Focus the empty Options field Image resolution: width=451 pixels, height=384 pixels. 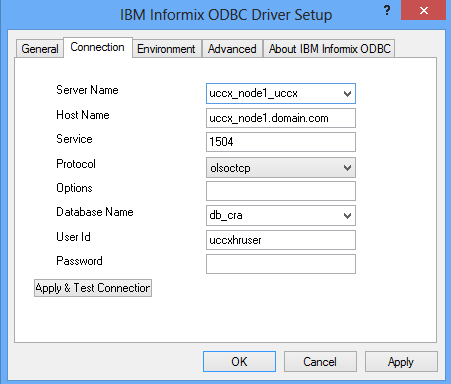point(281,191)
